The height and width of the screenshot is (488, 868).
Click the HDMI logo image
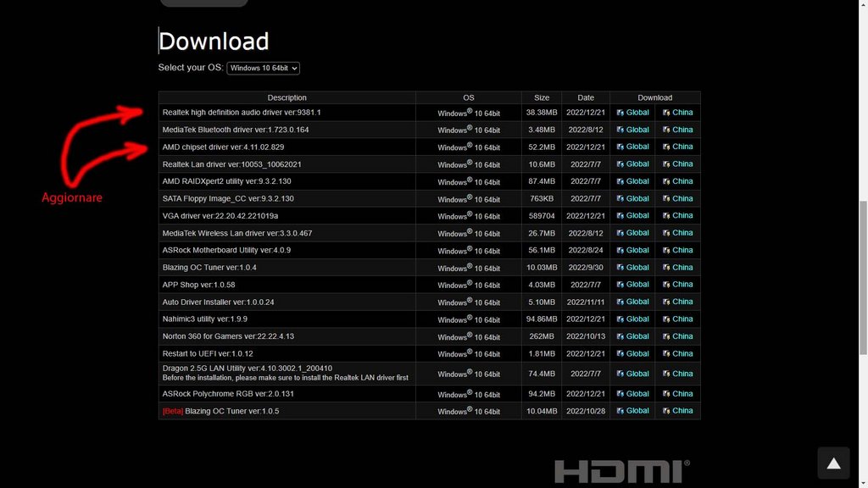622,471
